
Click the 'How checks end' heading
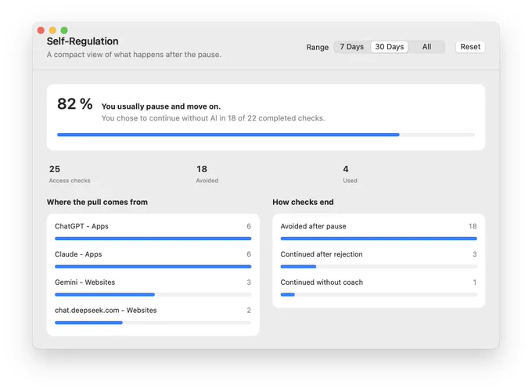303,203
